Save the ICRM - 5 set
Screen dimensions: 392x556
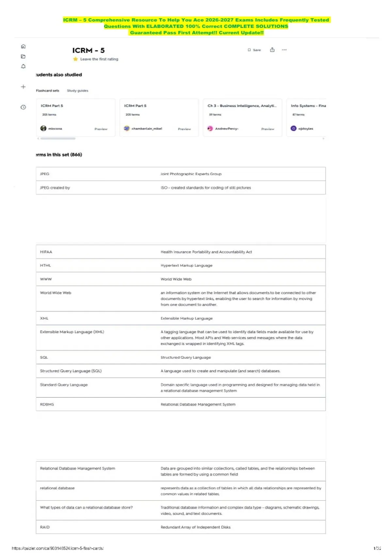coord(254,50)
